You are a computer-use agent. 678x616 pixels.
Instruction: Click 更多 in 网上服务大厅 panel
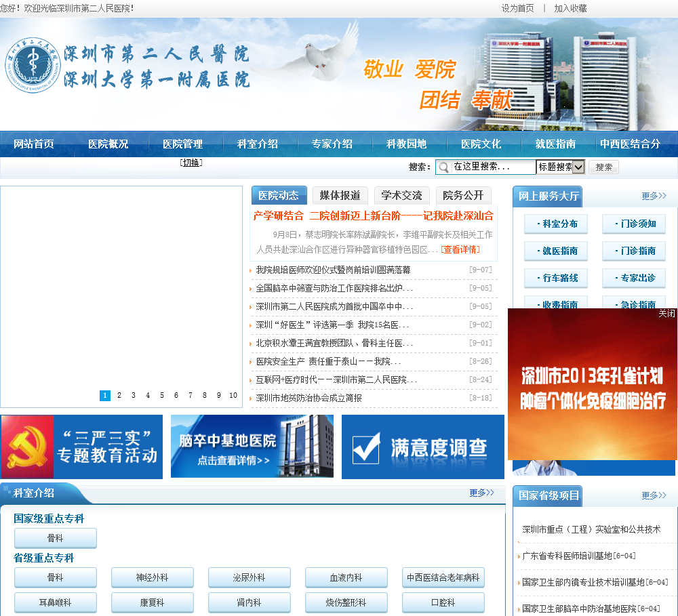(654, 197)
